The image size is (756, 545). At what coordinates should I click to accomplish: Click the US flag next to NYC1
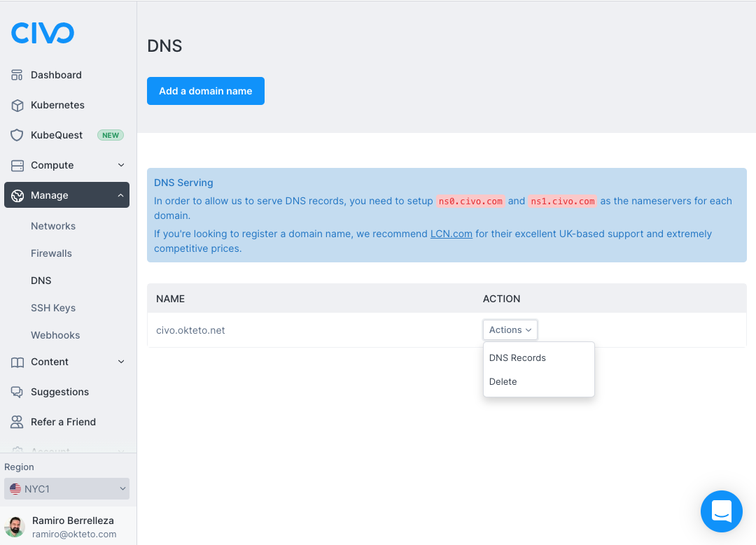click(15, 488)
